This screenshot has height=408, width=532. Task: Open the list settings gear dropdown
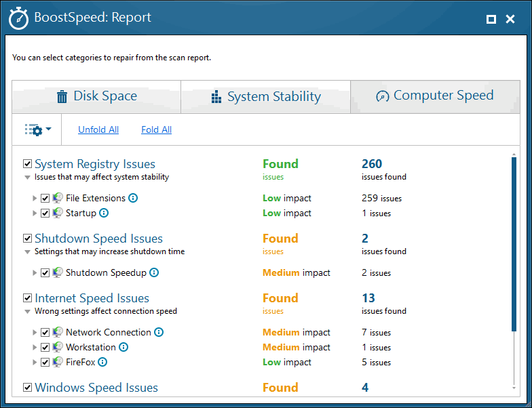(x=38, y=130)
